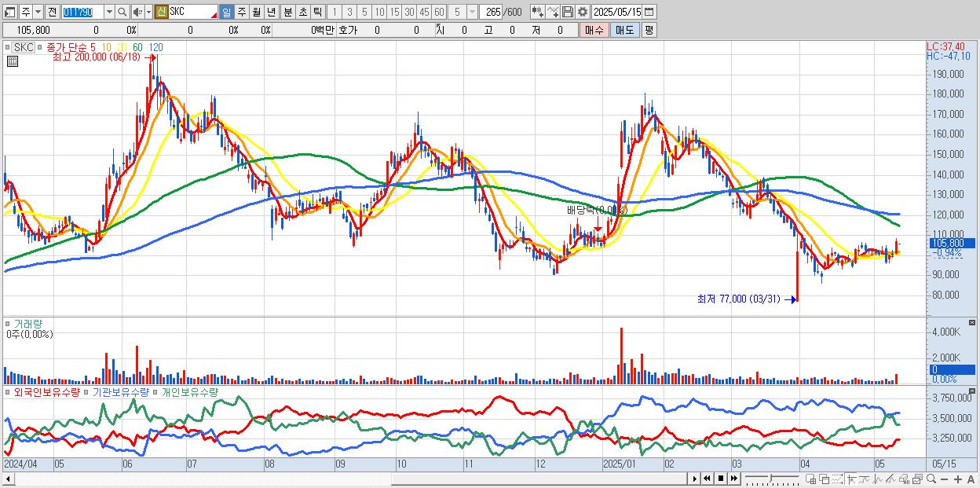Open the calendar date picker icon

tap(649, 12)
